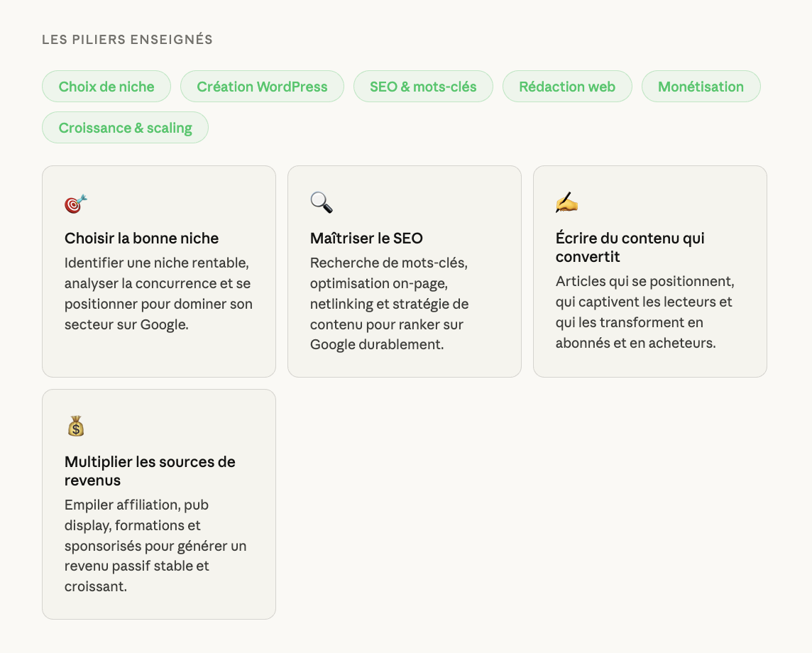Open the 'Maîtriser le SEO' heading
812x653 pixels.
pyautogui.click(x=366, y=238)
